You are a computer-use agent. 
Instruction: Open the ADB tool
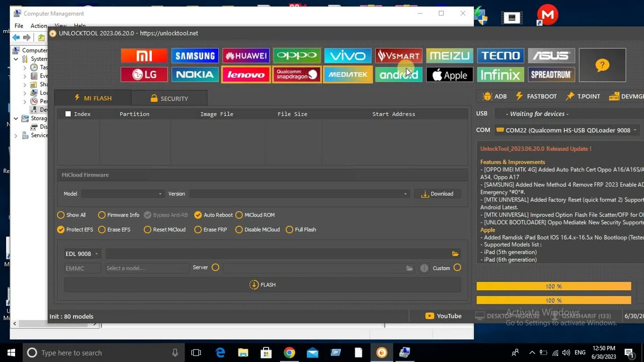495,97
